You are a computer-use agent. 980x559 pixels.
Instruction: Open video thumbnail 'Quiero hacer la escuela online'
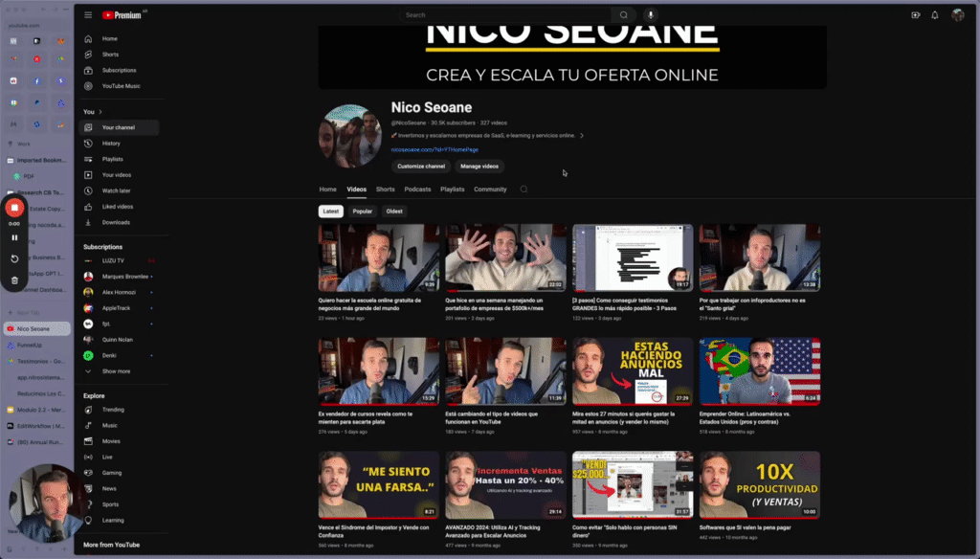coord(379,257)
